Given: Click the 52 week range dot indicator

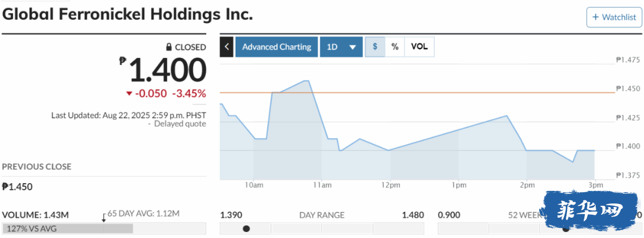Looking at the screenshot, I should (565, 228).
